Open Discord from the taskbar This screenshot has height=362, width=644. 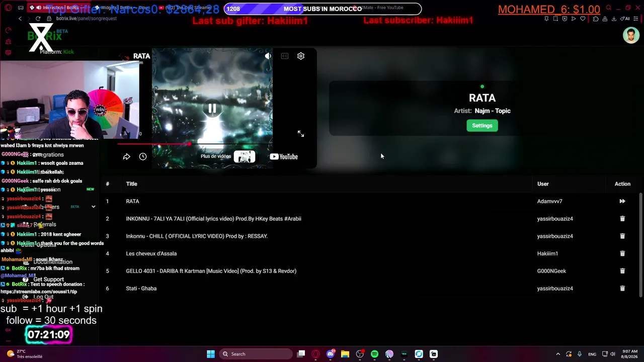pos(330,354)
